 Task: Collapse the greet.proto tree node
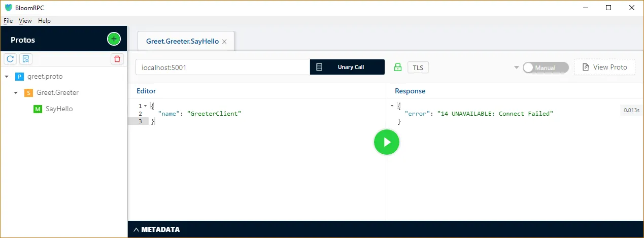[7, 77]
